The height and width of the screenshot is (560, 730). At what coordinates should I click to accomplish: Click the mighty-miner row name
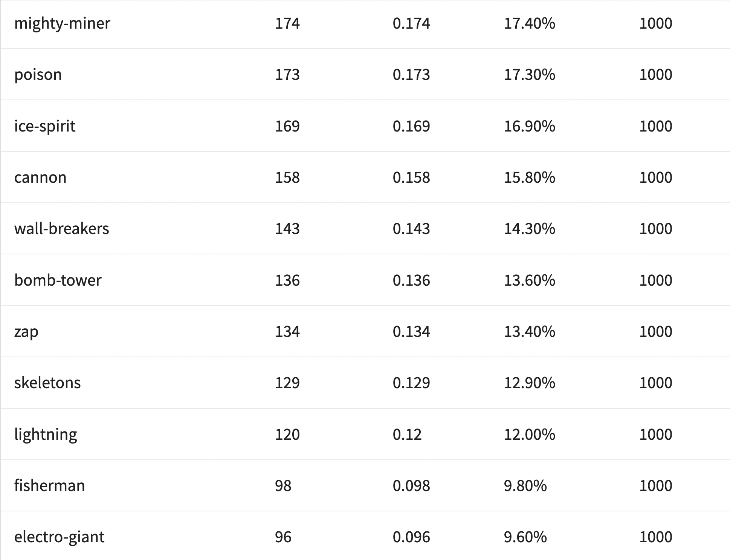pyautogui.click(x=62, y=23)
